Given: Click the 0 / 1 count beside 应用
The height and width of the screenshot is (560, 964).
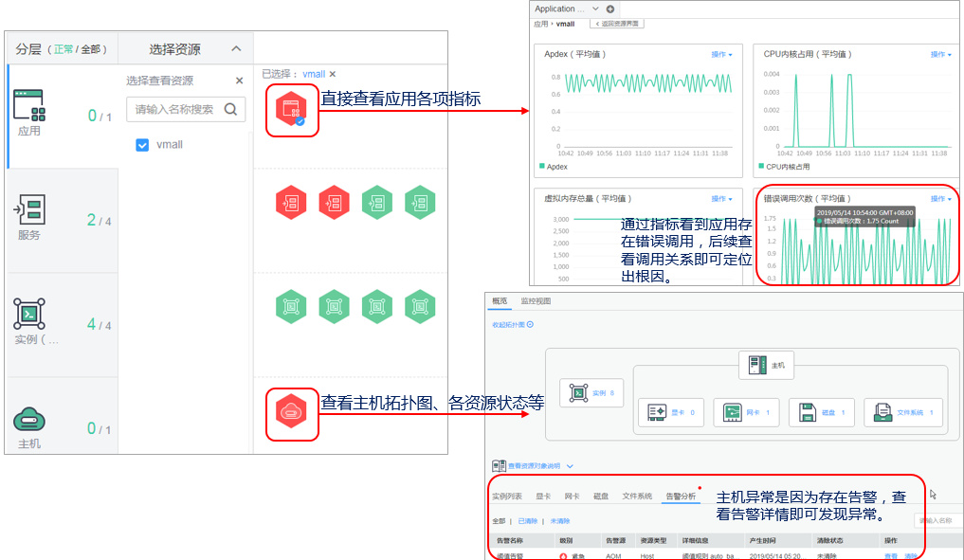Looking at the screenshot, I should (x=100, y=116).
